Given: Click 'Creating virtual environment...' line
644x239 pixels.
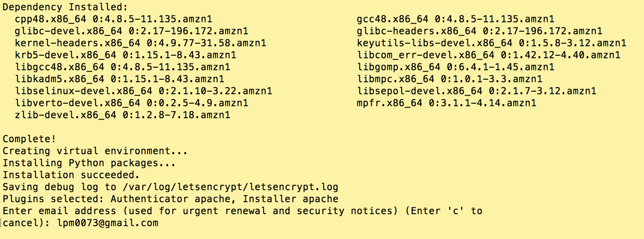Looking at the screenshot, I should click(95, 151).
